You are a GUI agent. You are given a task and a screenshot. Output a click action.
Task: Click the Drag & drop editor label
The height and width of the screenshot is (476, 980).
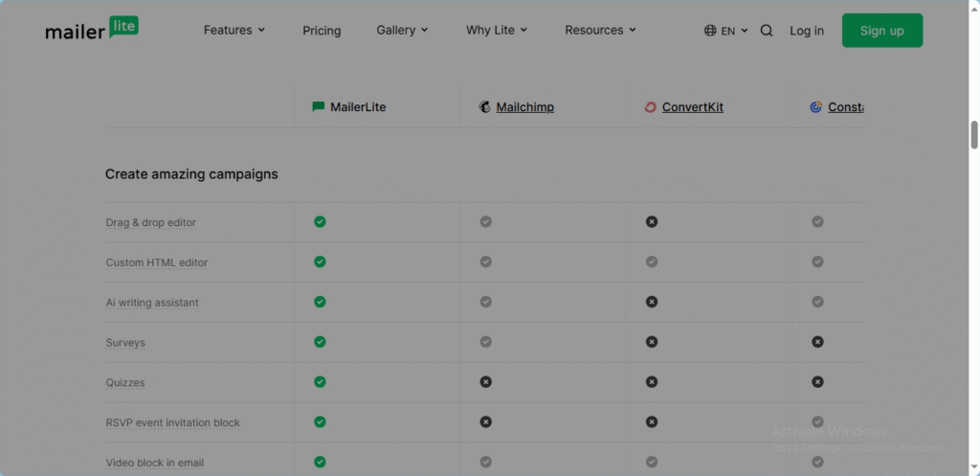150,222
